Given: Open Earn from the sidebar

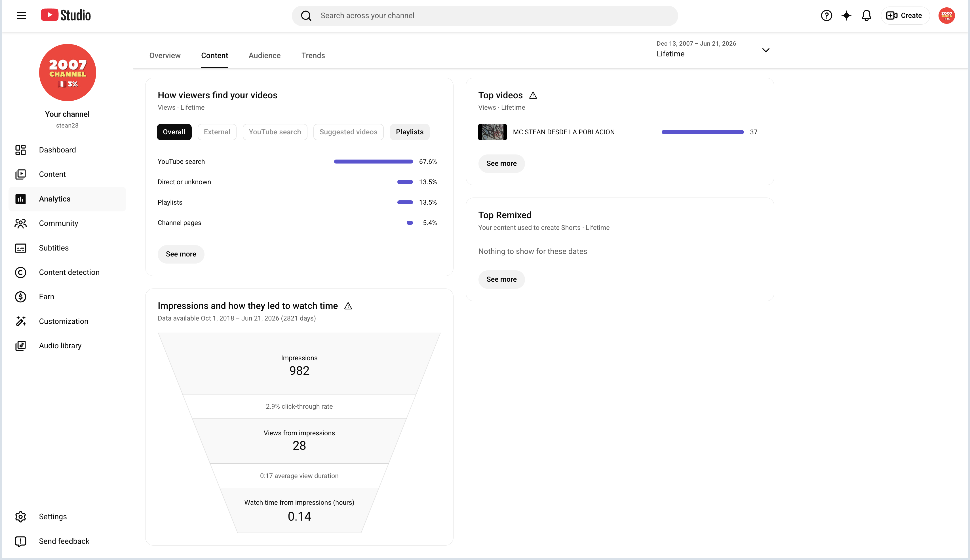Looking at the screenshot, I should 47,297.
